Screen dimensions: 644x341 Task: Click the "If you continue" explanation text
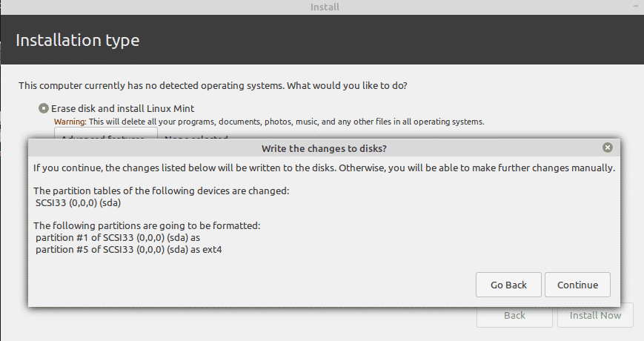tap(324, 168)
